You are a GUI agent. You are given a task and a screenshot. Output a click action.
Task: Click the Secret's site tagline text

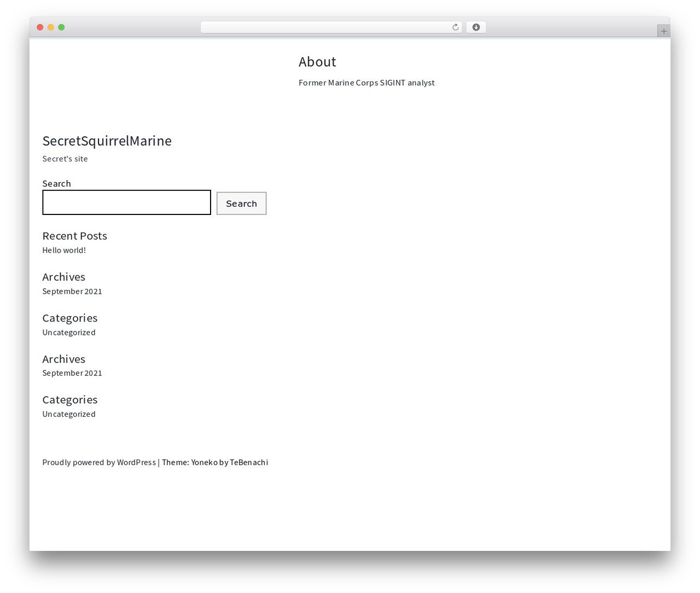[65, 159]
